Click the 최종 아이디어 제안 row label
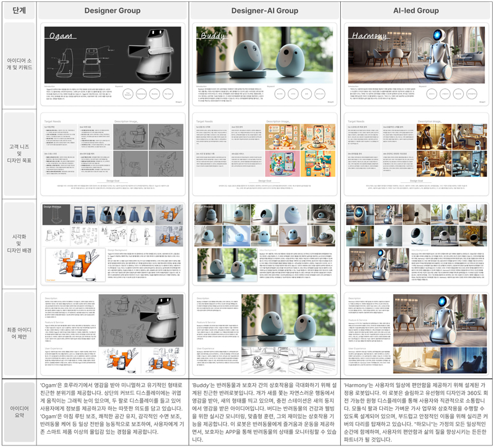 (19, 333)
